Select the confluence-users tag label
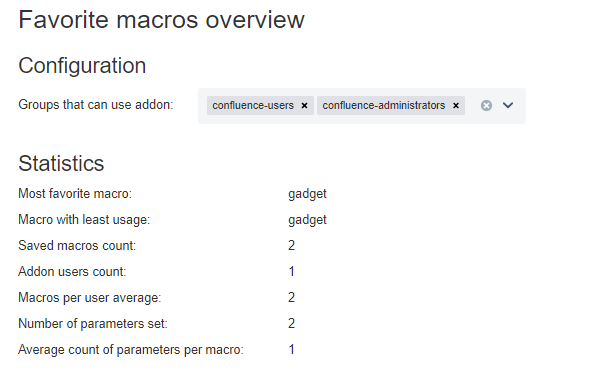Viewport: 596px width, 373px height. [x=253, y=105]
